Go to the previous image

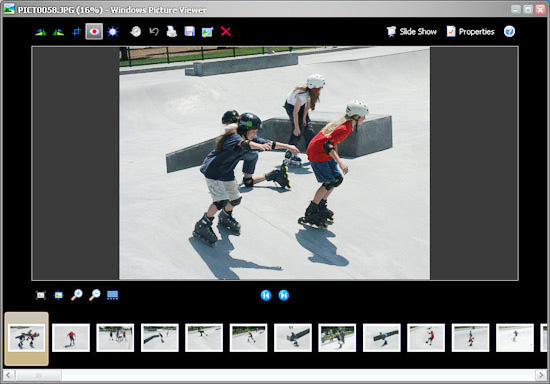pyautogui.click(x=266, y=295)
